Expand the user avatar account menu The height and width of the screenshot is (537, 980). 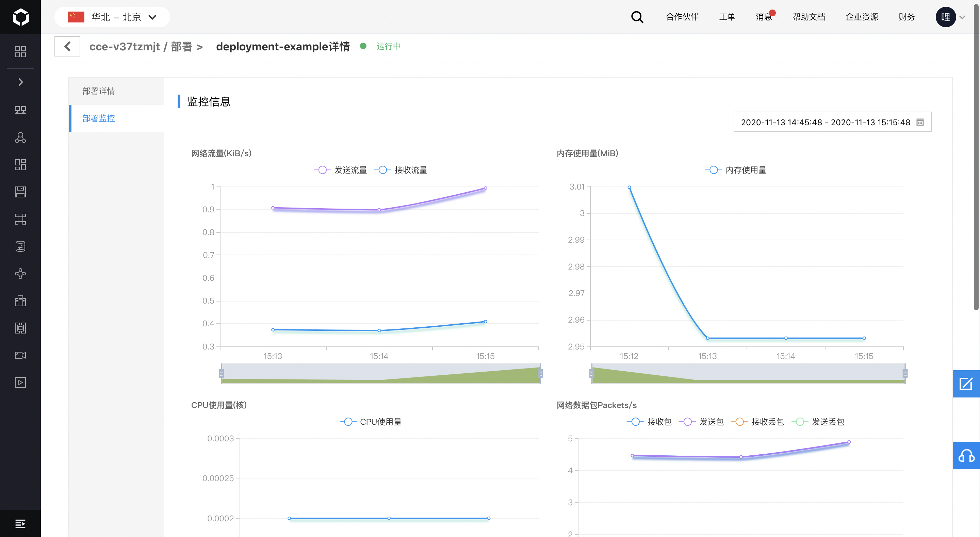click(x=950, y=17)
